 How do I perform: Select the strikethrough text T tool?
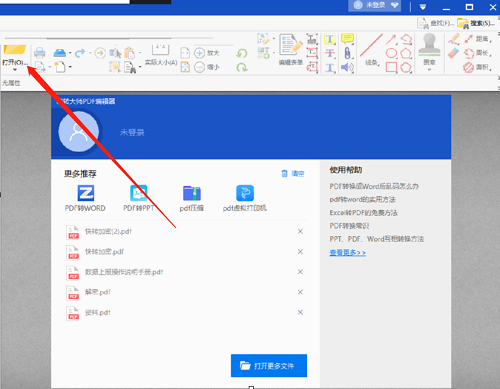[330, 53]
